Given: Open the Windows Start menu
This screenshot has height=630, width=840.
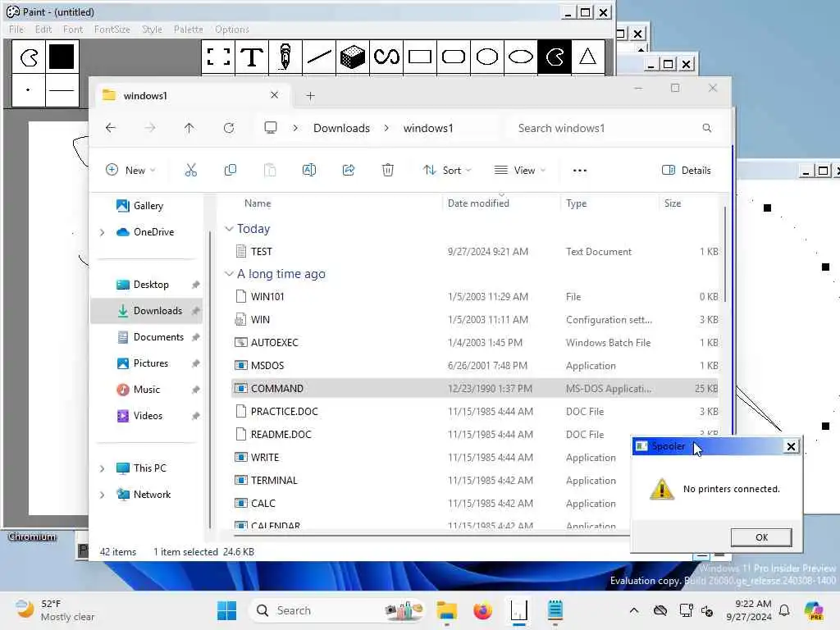Looking at the screenshot, I should pos(226,610).
